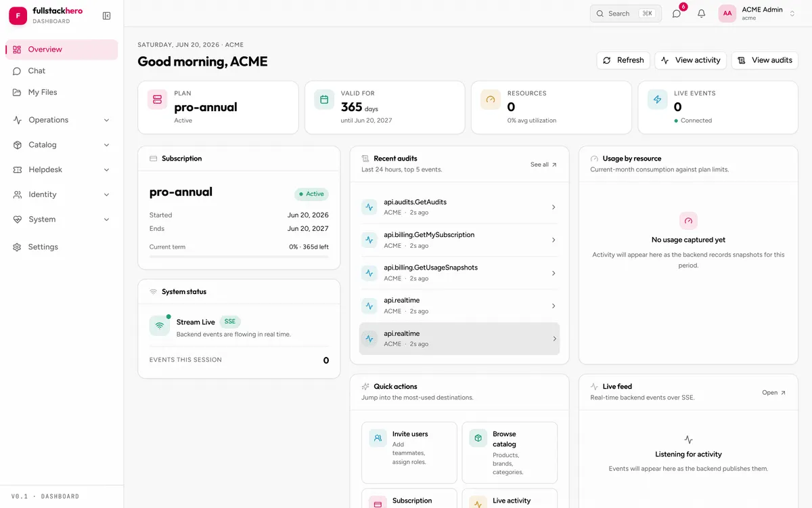Click the Valid For calendar icon
The height and width of the screenshot is (508, 812).
324,100
